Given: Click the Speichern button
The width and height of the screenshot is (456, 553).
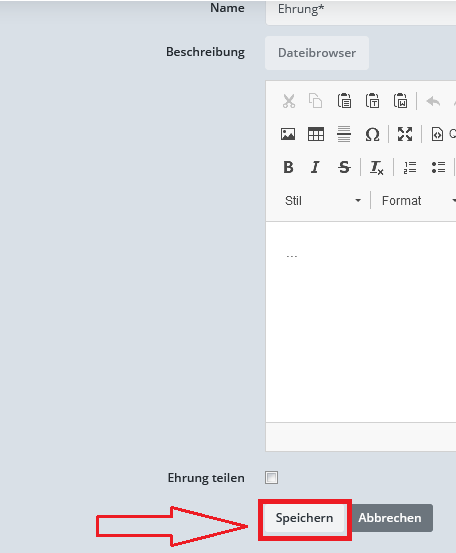Looking at the screenshot, I should click(x=304, y=518).
